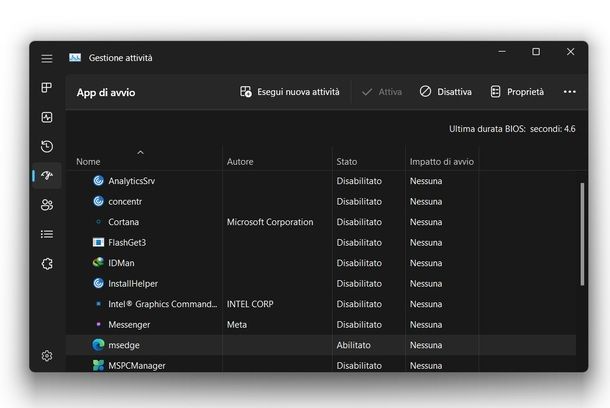This screenshot has width=610, height=408.
Task: Click the FlashGet3 app icon
Action: (98, 242)
